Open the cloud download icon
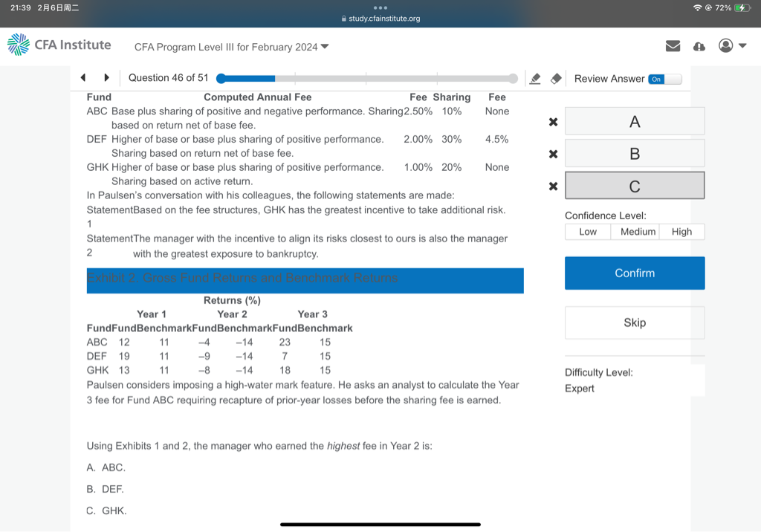The height and width of the screenshot is (532, 761). [x=699, y=47]
